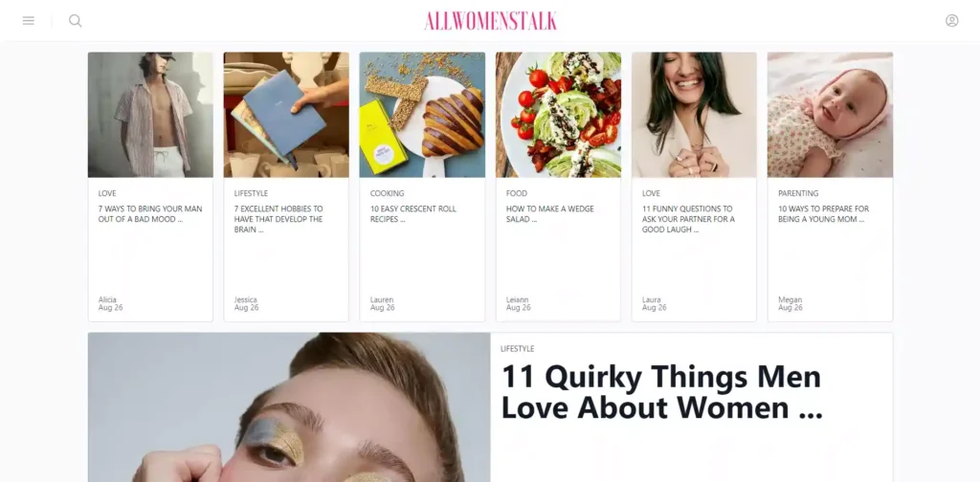
Task: Select the FOOD category label
Action: (516, 193)
